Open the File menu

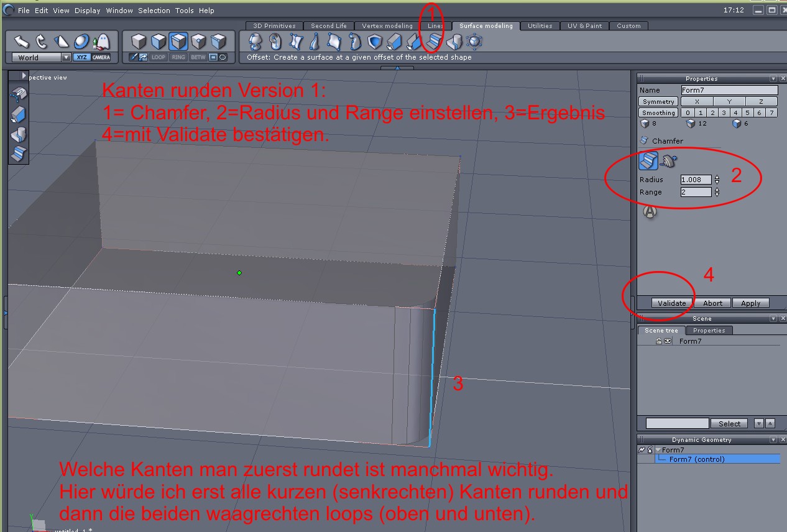pos(24,11)
